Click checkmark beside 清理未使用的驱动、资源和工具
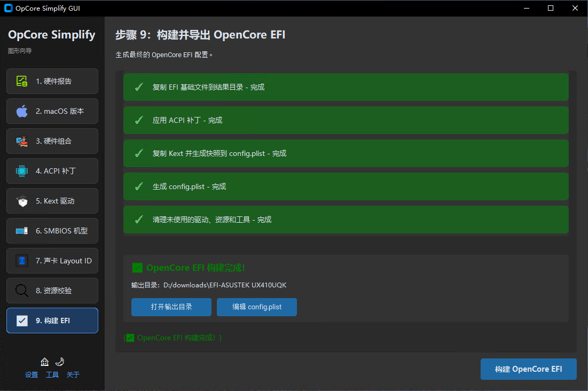 coord(139,220)
